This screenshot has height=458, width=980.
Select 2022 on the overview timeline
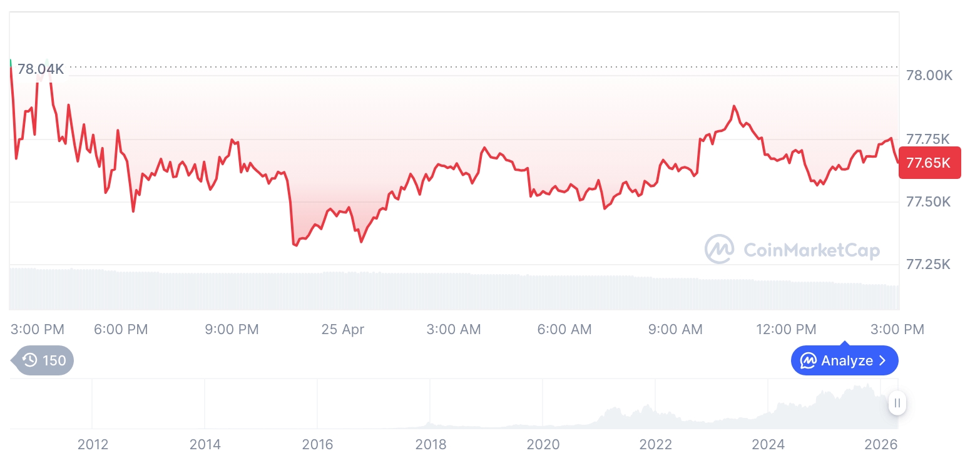655,445
